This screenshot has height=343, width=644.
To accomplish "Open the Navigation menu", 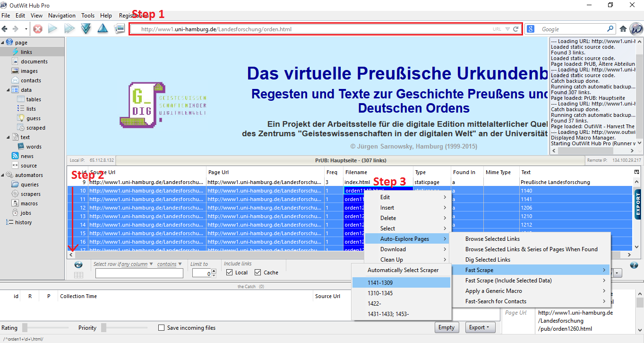I will click(x=62, y=16).
